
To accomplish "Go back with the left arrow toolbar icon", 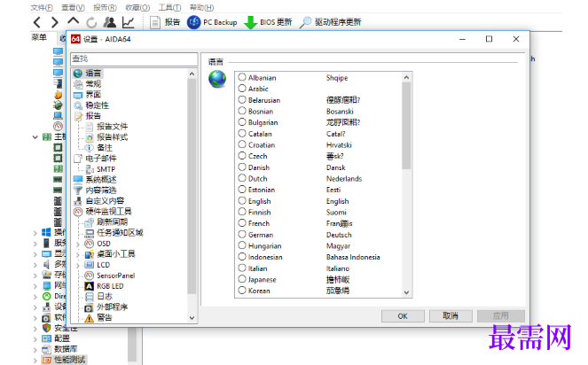I will coord(36,22).
